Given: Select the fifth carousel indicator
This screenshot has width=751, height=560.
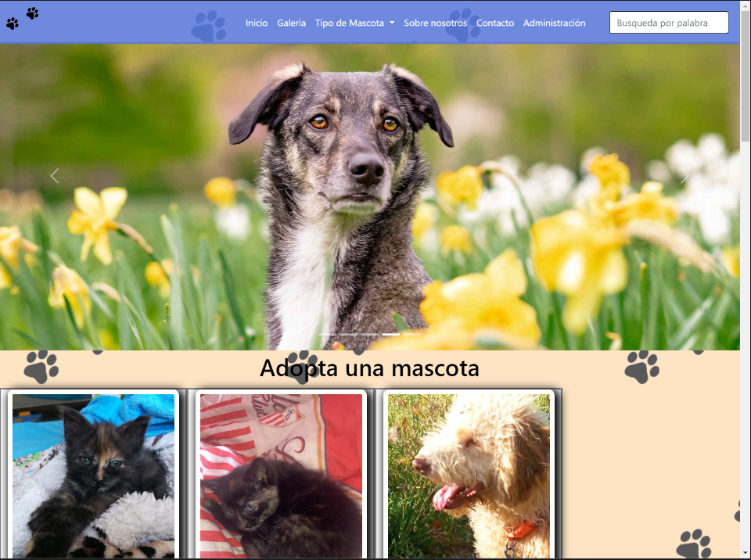Looking at the screenshot, I should [x=412, y=335].
